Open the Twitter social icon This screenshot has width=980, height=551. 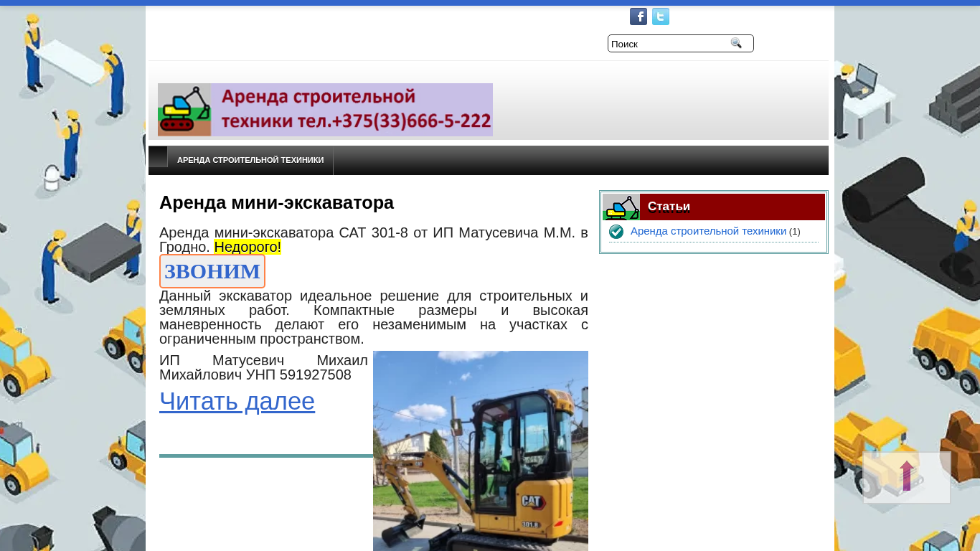click(661, 17)
